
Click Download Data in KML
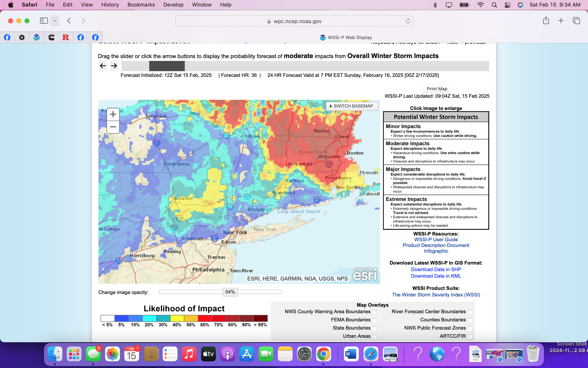436,276
